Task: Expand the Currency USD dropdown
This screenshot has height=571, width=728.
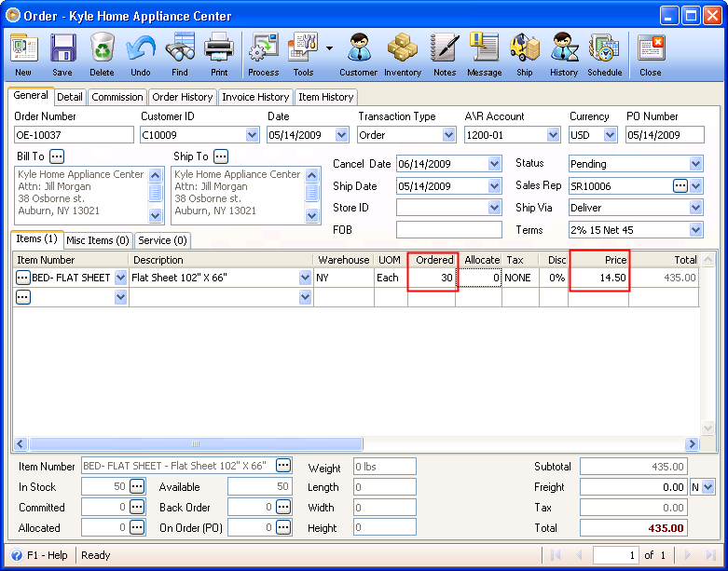Action: pos(610,135)
